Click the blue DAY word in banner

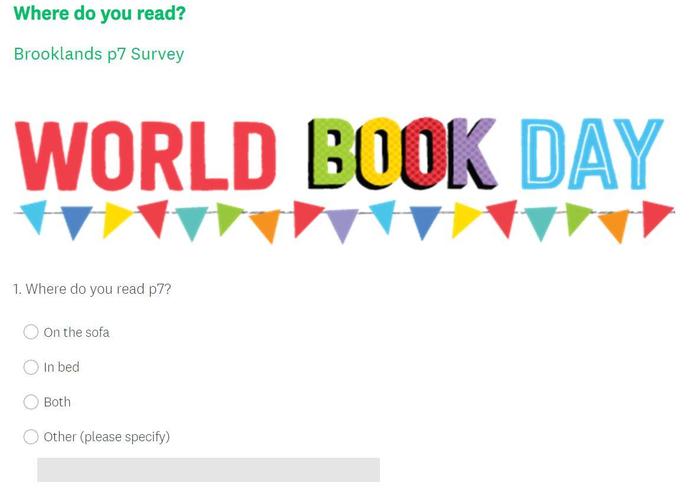(x=591, y=155)
